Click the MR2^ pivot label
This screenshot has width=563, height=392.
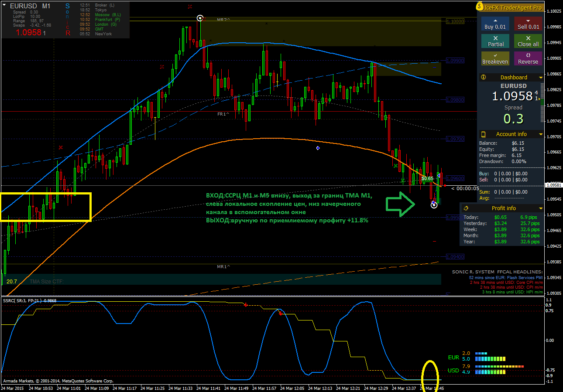(223, 20)
